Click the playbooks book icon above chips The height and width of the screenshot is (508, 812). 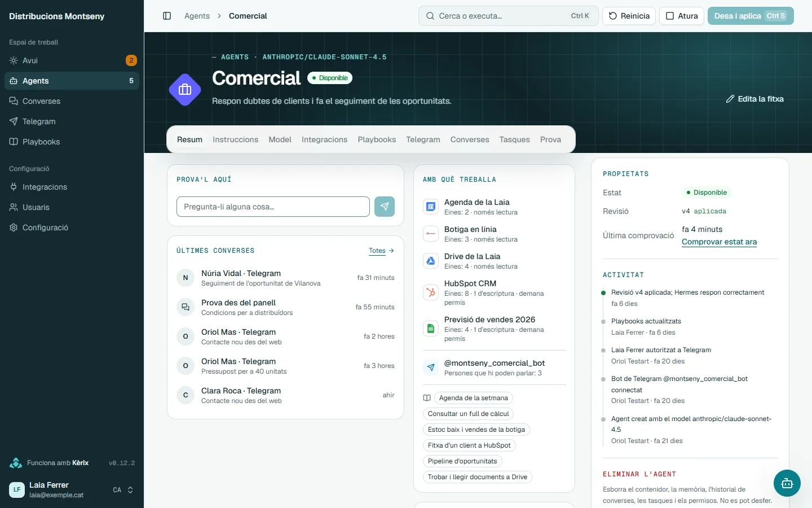tap(427, 398)
